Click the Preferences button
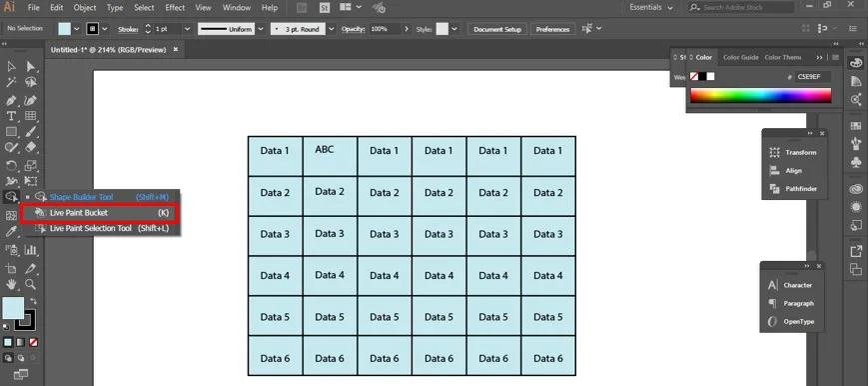This screenshot has width=868, height=386. 552,29
